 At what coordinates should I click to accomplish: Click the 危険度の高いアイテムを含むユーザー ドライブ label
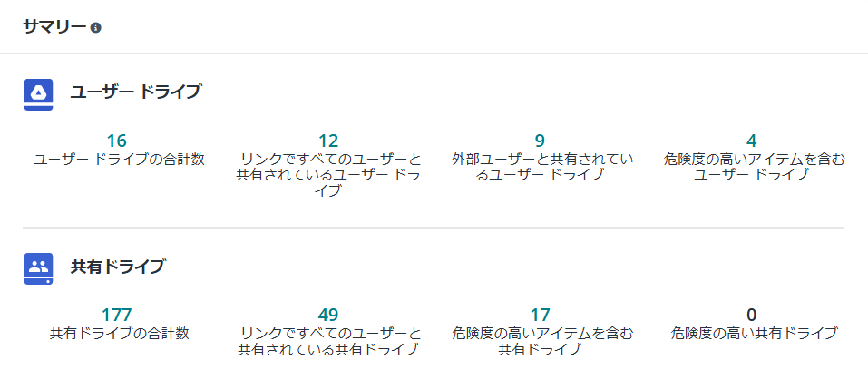click(754, 168)
